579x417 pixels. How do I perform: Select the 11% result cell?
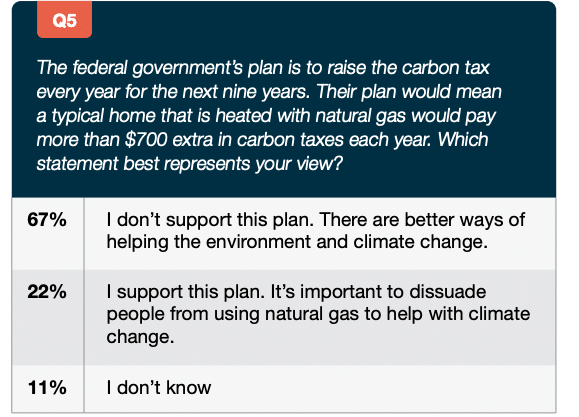point(47,389)
